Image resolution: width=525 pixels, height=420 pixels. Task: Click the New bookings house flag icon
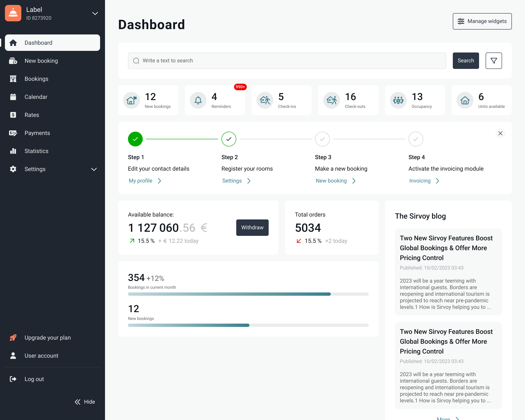click(131, 100)
